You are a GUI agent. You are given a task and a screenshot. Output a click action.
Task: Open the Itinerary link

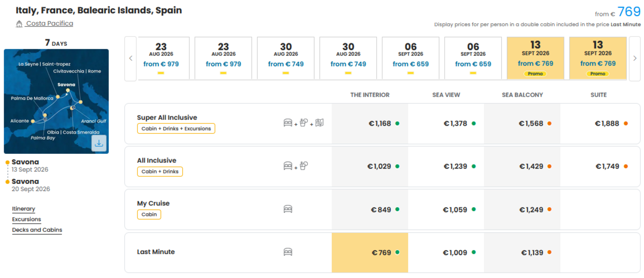tap(24, 209)
